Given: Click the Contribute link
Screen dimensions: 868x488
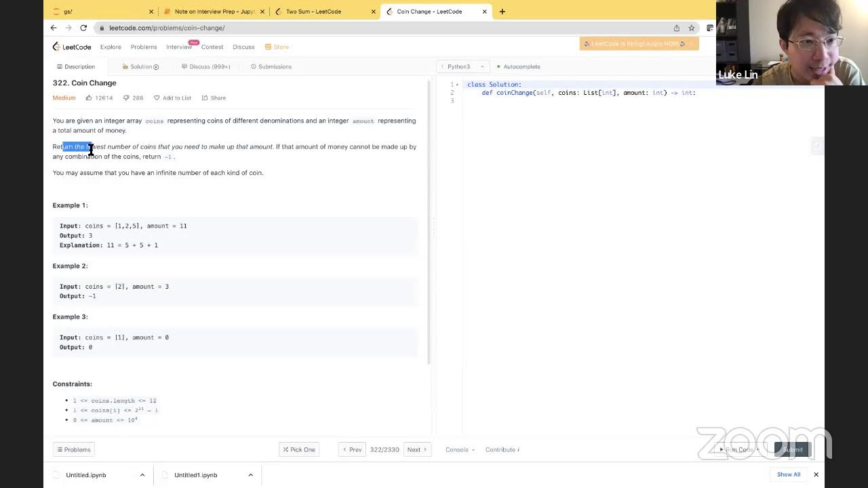Looking at the screenshot, I should [500, 449].
